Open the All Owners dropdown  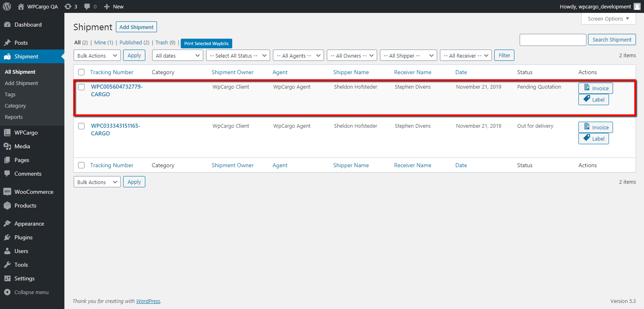[352, 56]
